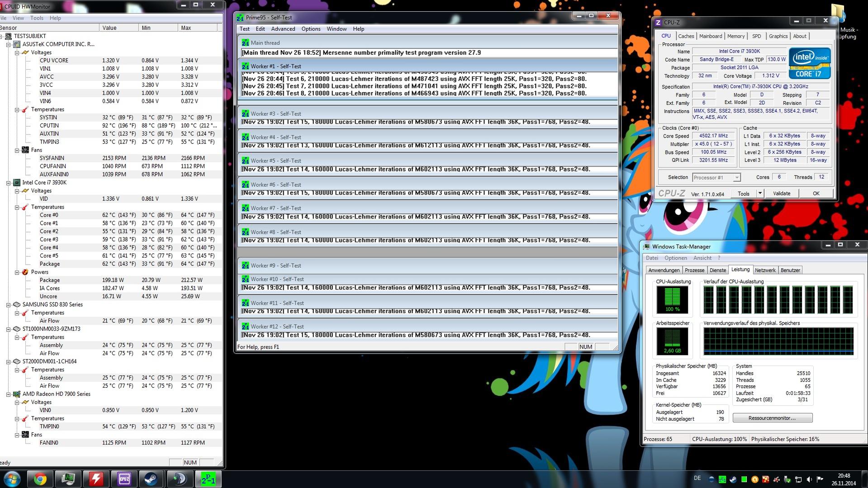Click the Tools button in CPU-Z
The height and width of the screenshot is (488, 868).
(x=744, y=194)
